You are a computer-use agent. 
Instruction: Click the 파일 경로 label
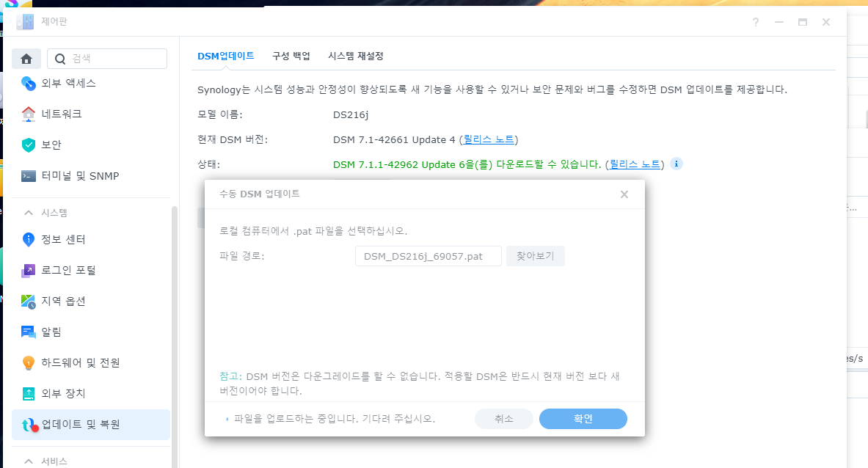(x=242, y=256)
